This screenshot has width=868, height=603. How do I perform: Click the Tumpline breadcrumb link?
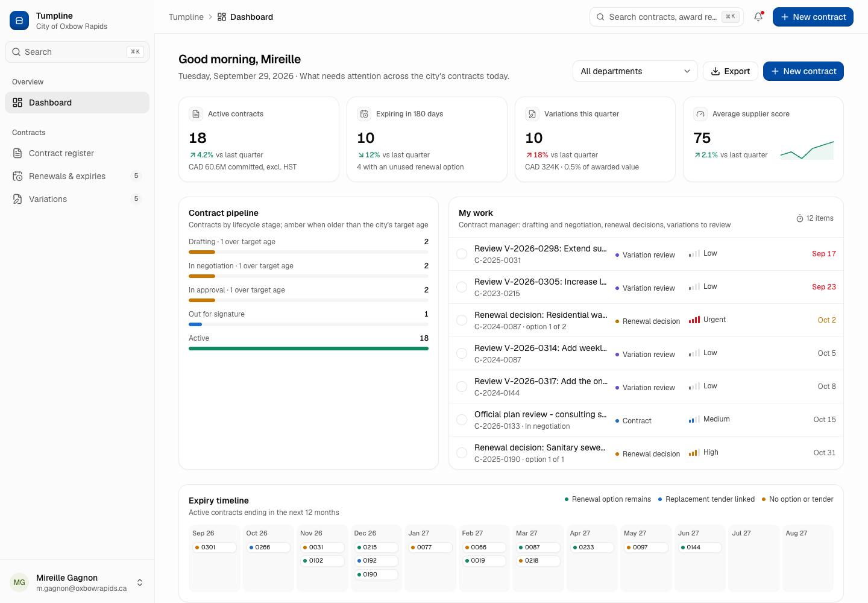point(186,17)
